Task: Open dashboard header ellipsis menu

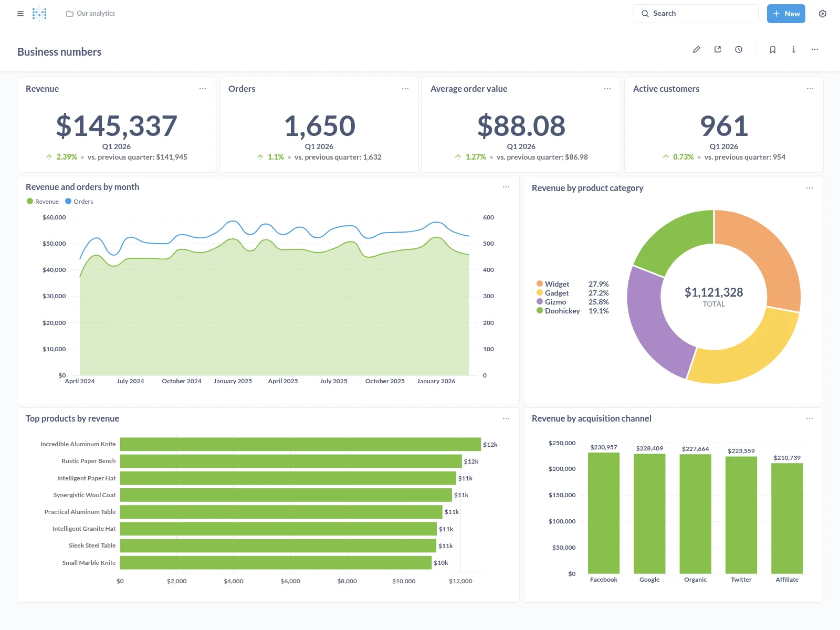Action: pyautogui.click(x=815, y=49)
